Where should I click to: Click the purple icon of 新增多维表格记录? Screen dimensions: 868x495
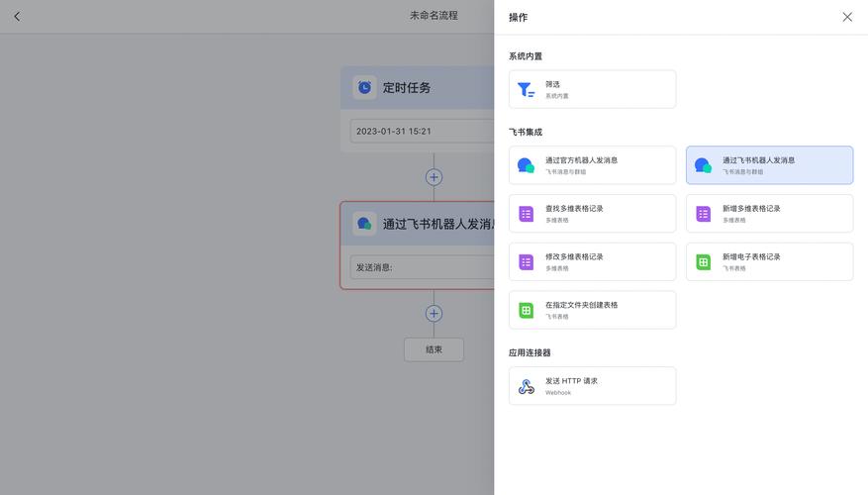point(703,214)
